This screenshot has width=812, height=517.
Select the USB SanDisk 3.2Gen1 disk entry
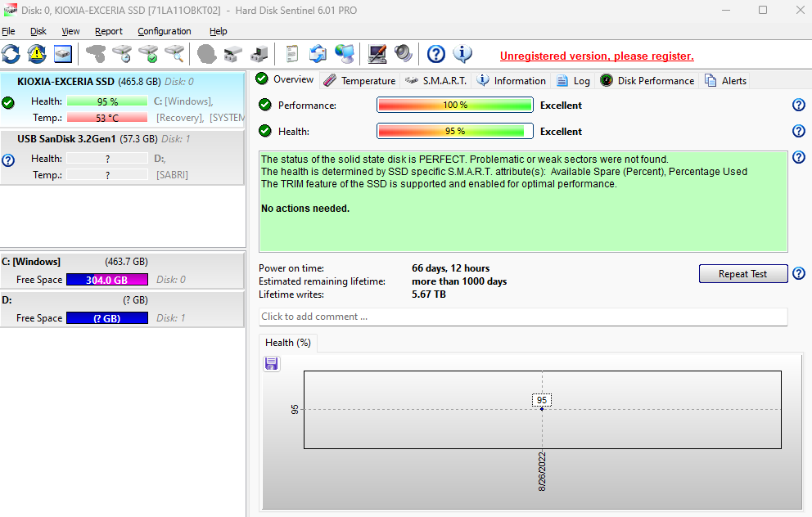(123, 157)
